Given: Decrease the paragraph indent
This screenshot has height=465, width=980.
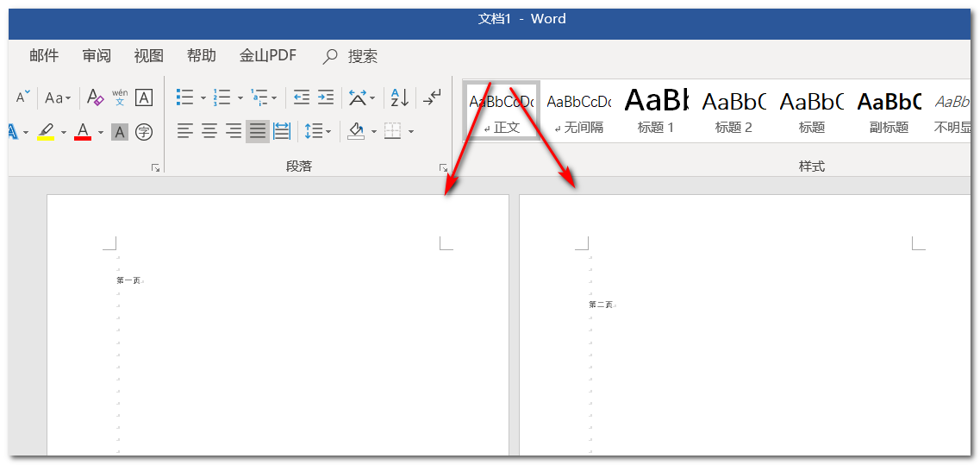Looking at the screenshot, I should [x=302, y=97].
